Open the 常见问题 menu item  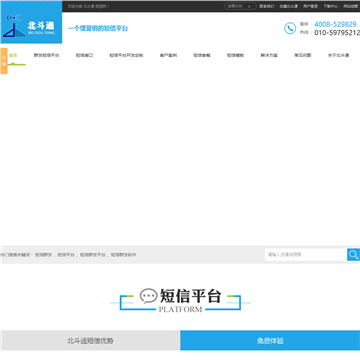tap(303, 55)
